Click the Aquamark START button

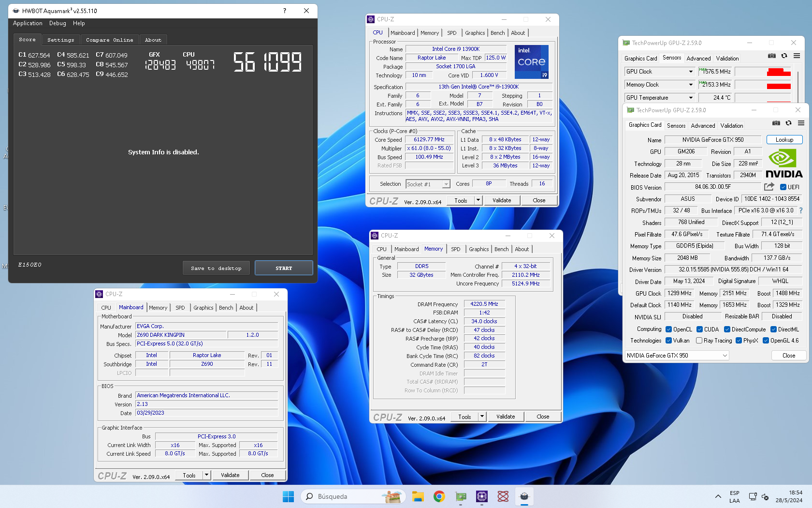pyautogui.click(x=284, y=268)
